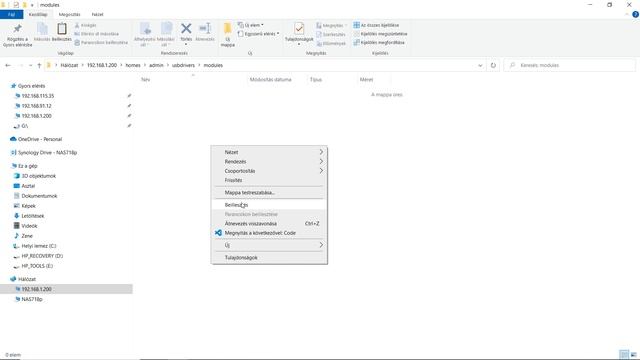The image size is (640, 360).
Task: Click Az összes kijelölése icon
Action: (x=356, y=25)
